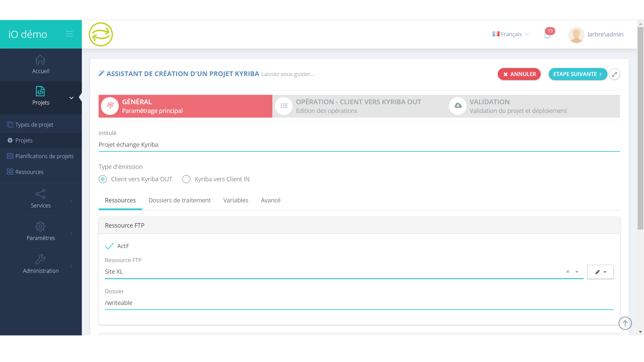
Task: Open the caret next to the pencil button
Action: tap(605, 272)
